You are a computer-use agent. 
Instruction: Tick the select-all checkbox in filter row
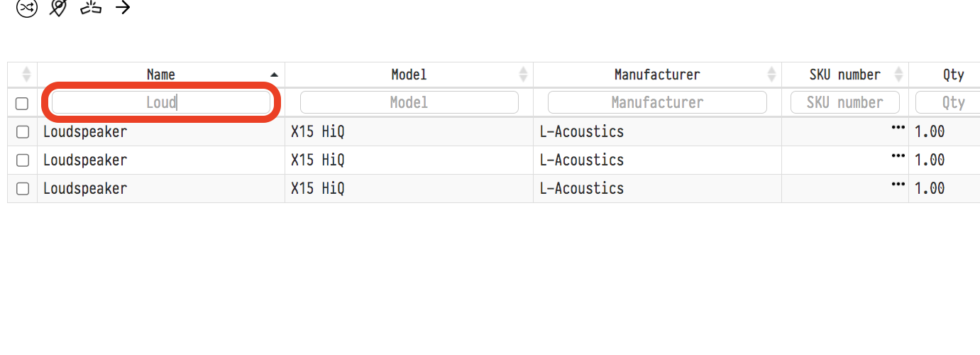click(22, 104)
